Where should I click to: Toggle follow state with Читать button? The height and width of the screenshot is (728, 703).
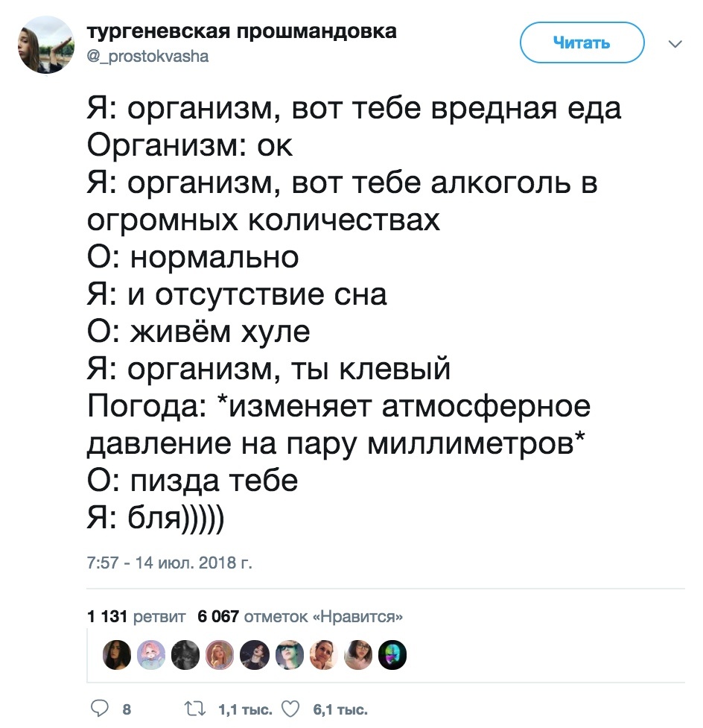click(582, 42)
